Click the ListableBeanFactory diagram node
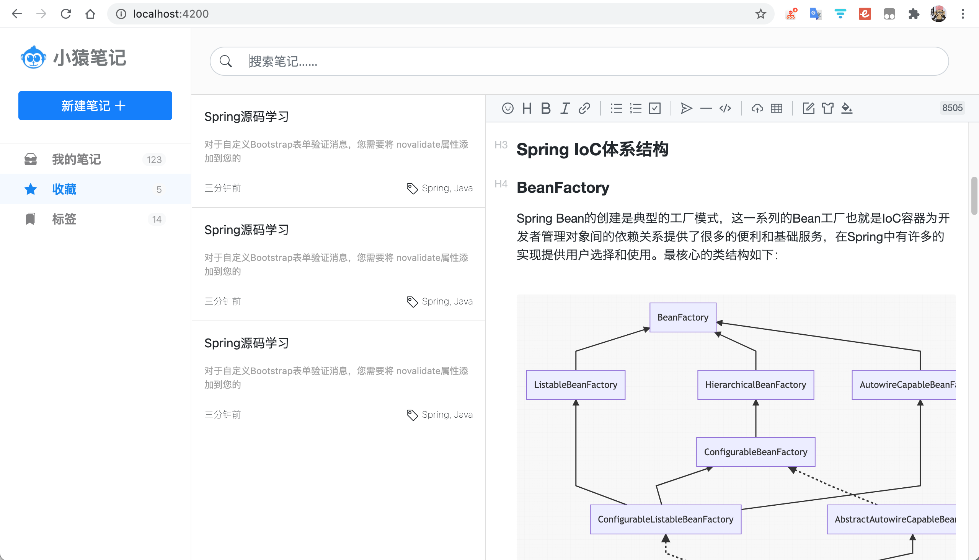The image size is (979, 560). 576,384
